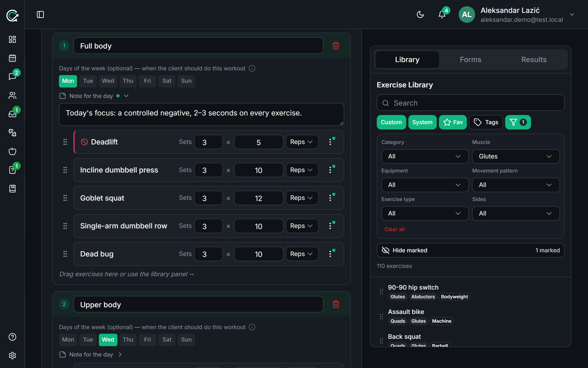Screen dimensions: 588x368
Task: Open the Equipment dropdown
Action: coord(425,185)
